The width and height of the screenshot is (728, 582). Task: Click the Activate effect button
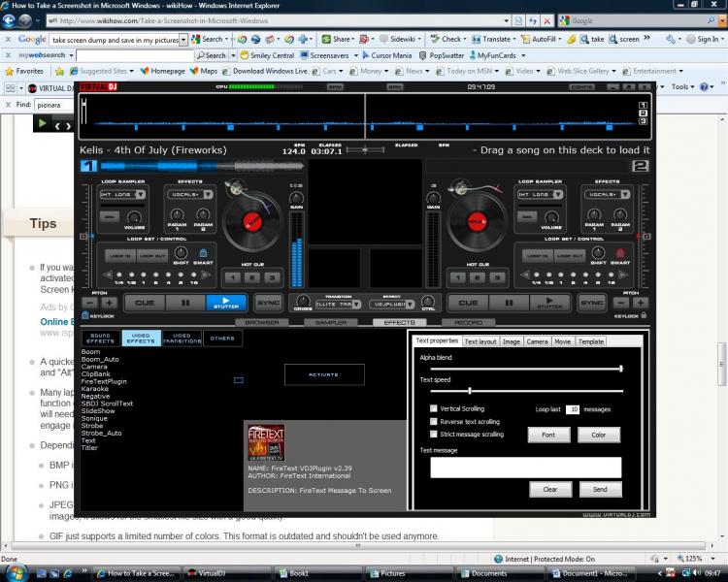point(323,374)
